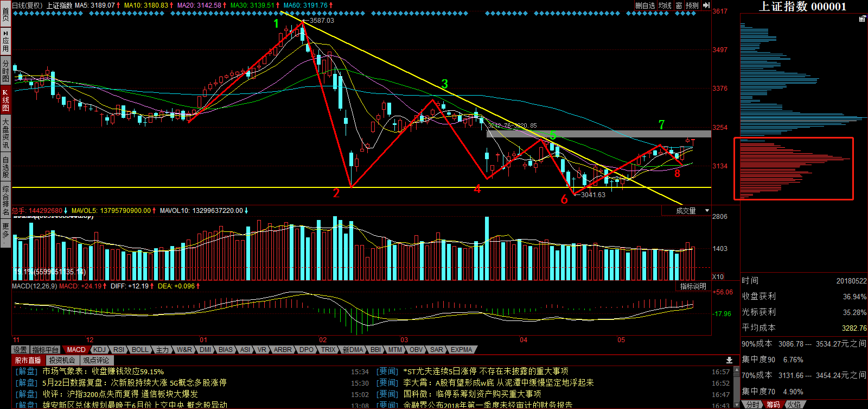Toggle the 预测 forecast button
The height and width of the screenshot is (409, 868).
point(692,5)
